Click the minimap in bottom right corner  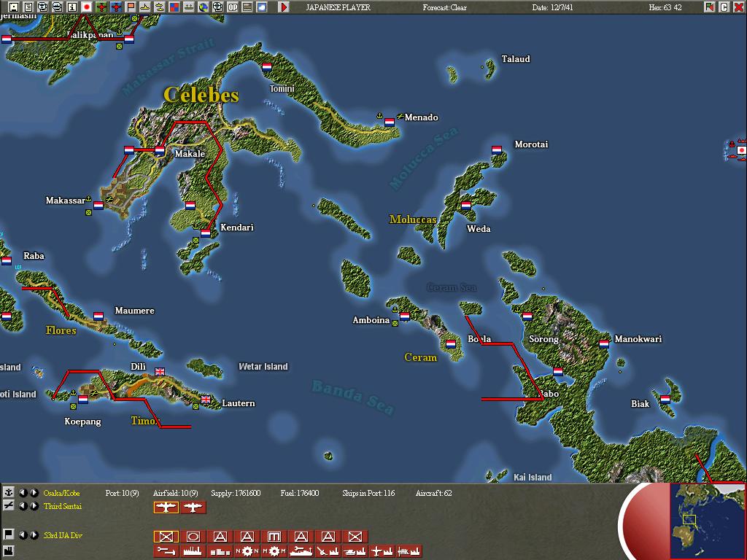(x=707, y=521)
